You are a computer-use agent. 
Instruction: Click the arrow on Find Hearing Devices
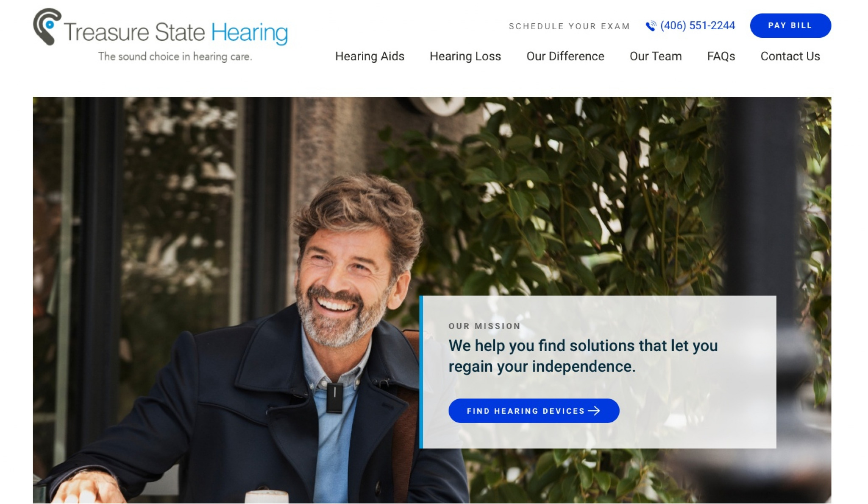(594, 411)
